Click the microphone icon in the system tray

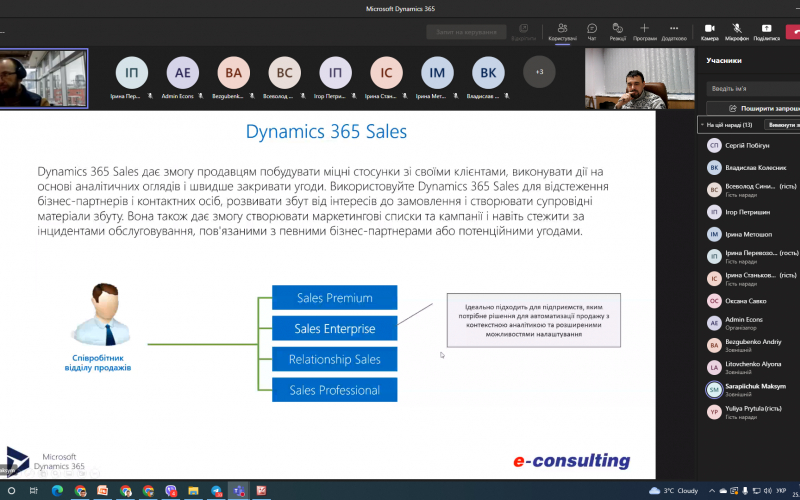[745, 491]
